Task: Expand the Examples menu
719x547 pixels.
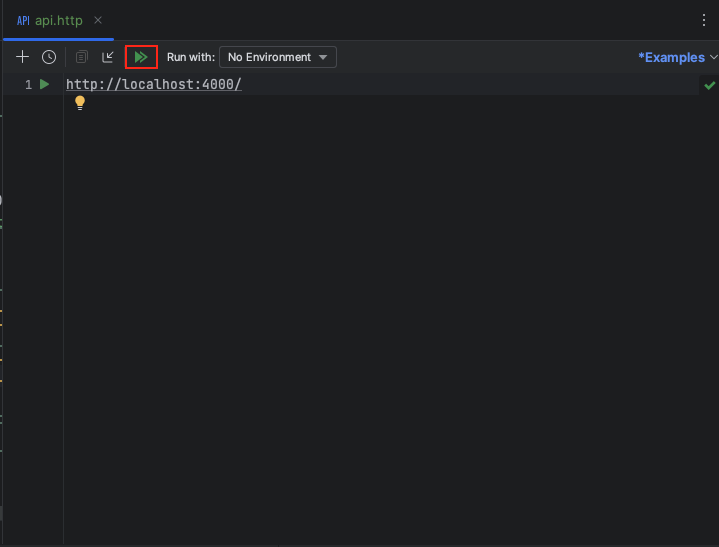Action: click(677, 57)
